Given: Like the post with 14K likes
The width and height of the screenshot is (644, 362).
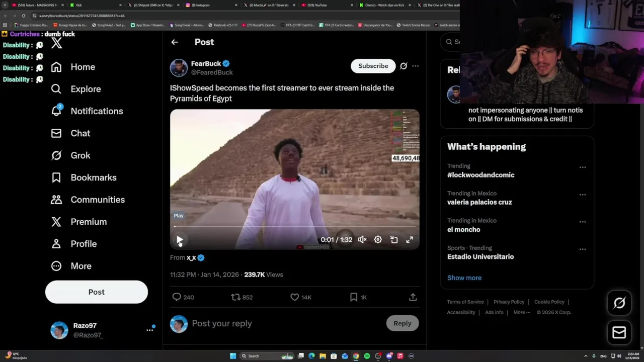Looking at the screenshot, I should (301, 297).
